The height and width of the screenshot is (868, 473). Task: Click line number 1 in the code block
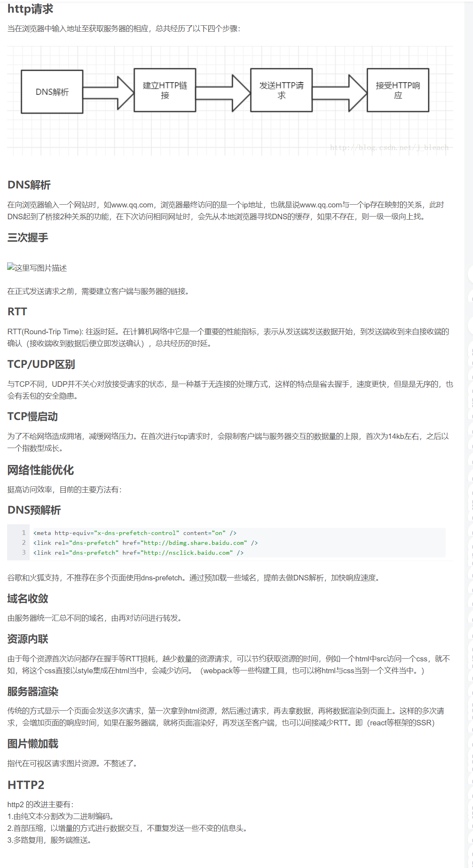24,533
